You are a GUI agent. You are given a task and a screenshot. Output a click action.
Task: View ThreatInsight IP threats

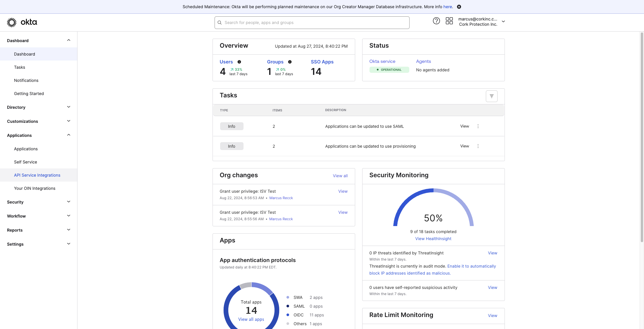pos(493,253)
